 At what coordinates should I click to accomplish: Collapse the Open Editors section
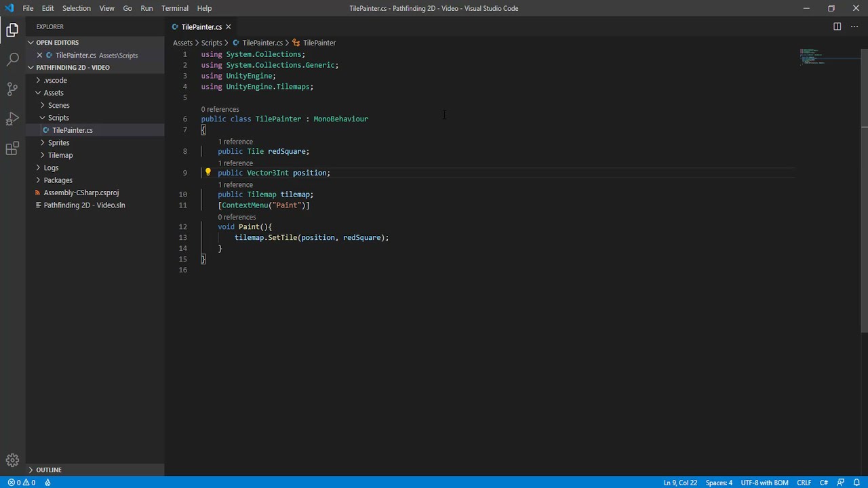click(57, 43)
